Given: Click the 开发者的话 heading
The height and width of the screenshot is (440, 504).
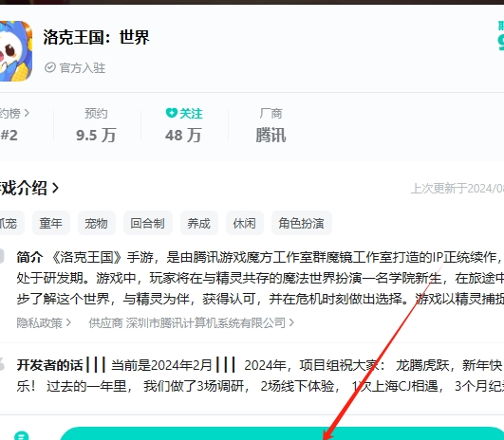Looking at the screenshot, I should click(x=49, y=365).
